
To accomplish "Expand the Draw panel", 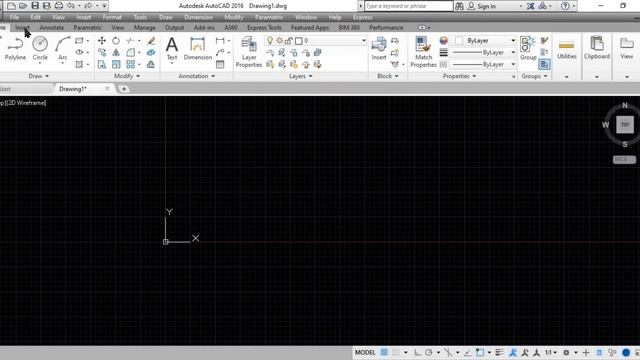I will point(39,76).
